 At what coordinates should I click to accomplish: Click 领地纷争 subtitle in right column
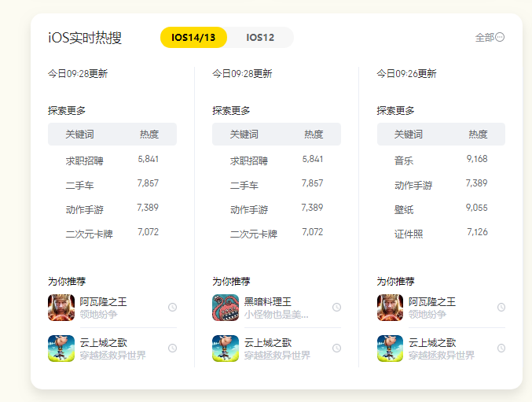pyautogui.click(x=427, y=315)
